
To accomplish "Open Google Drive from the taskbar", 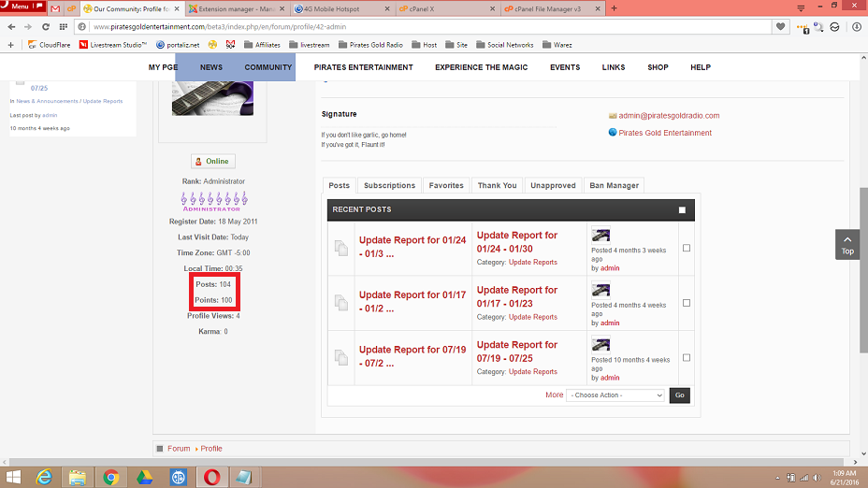I will (x=144, y=477).
